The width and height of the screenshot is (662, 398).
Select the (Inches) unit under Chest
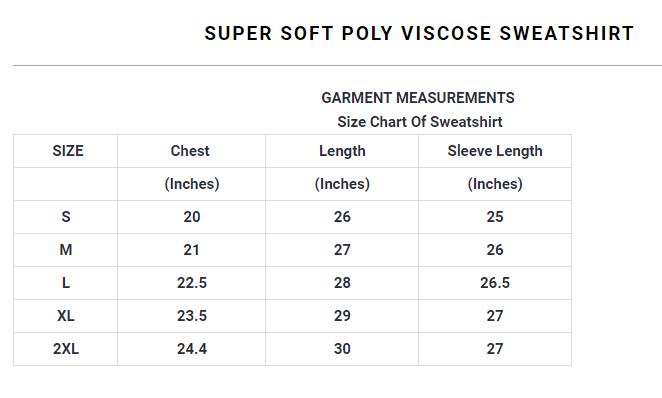click(x=192, y=184)
